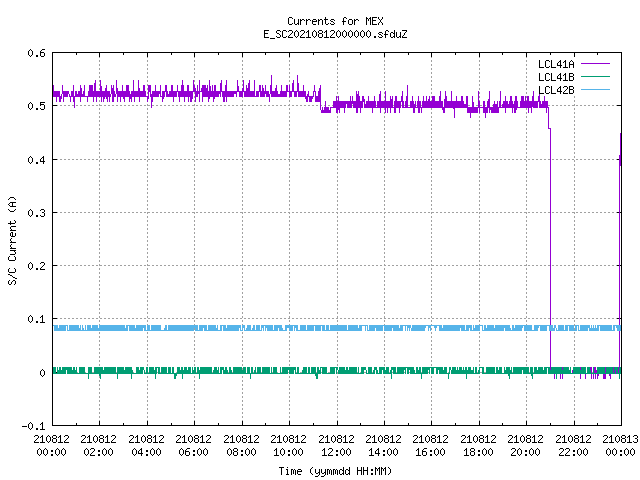
Task: Click the 210812 12:00 time tick label
Action: (336, 445)
